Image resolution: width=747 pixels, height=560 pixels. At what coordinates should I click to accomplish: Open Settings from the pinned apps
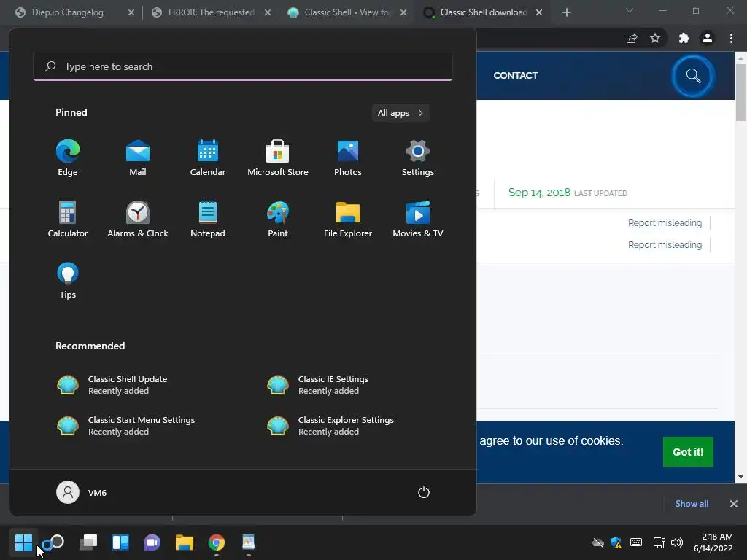(418, 158)
